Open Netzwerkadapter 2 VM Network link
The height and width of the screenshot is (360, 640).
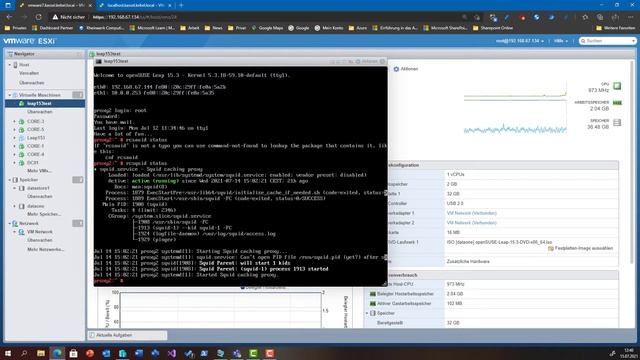[x=471, y=223]
